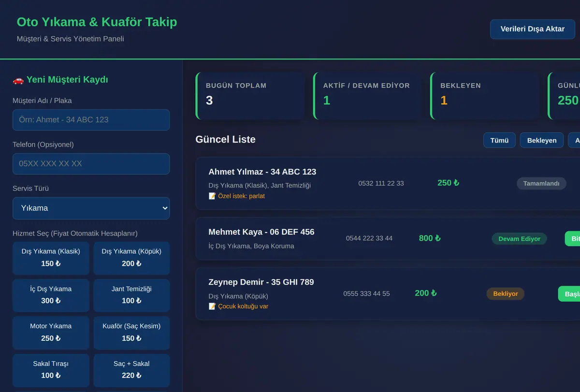
Task: Click the Telefon (Opsiyonel) input field
Action: (91, 164)
